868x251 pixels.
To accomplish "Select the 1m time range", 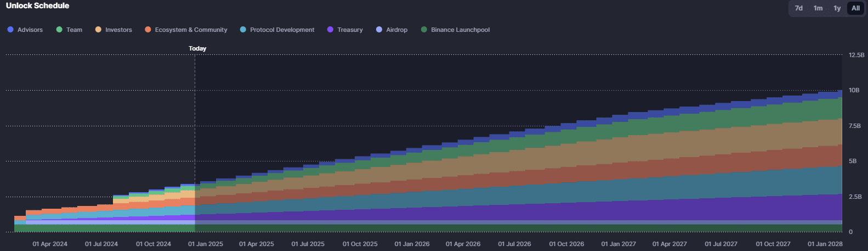I will [x=818, y=8].
